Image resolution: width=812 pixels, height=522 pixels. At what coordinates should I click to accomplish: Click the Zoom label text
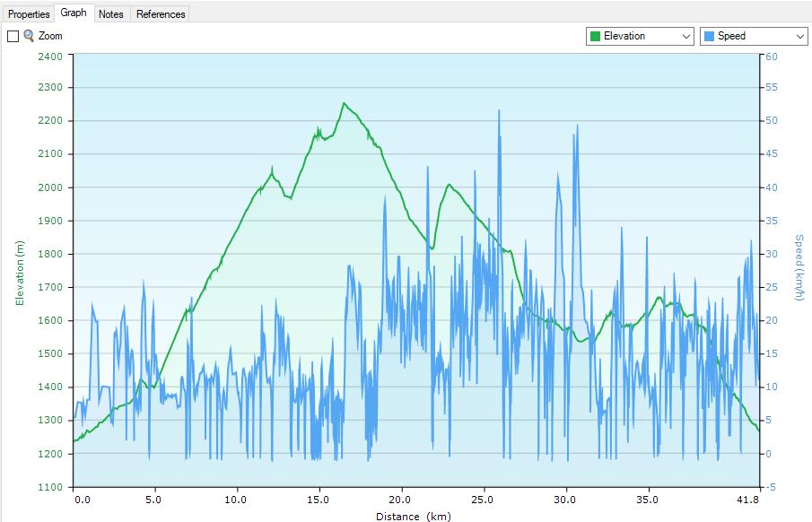(50, 36)
